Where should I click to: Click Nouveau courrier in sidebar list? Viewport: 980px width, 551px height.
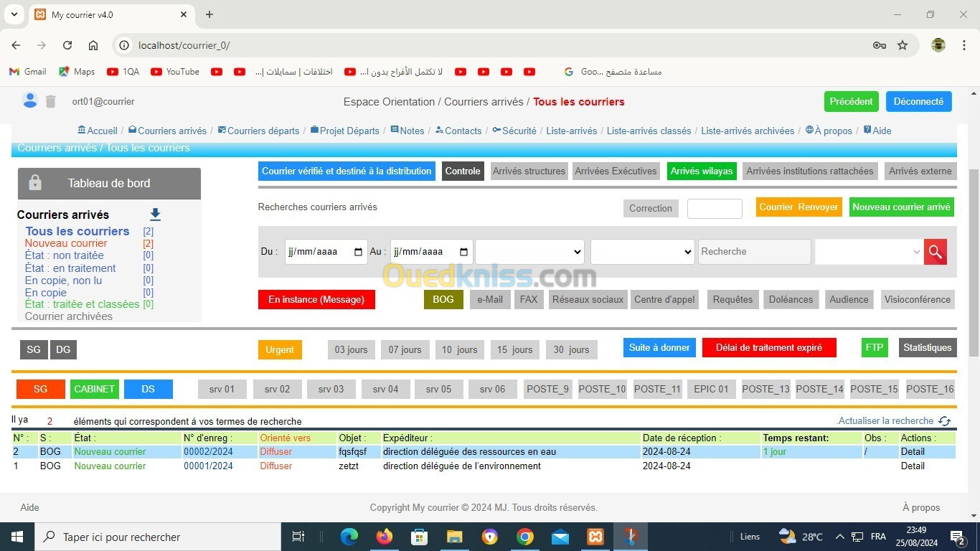[66, 243]
